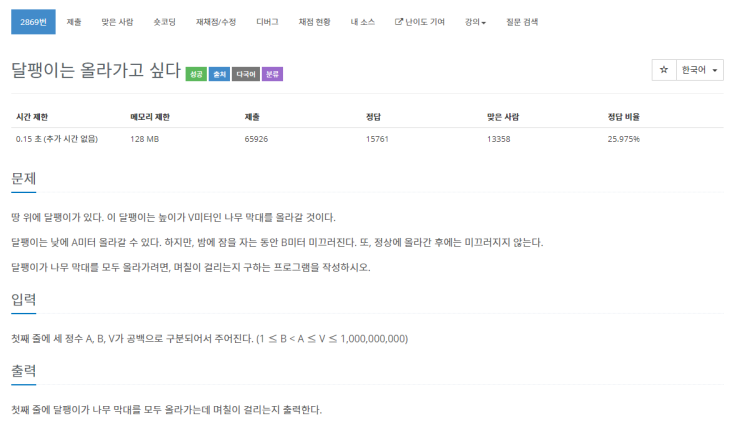This screenshot has width=743, height=426.
Task: View the 채점 현황 tab
Action: [x=314, y=22]
